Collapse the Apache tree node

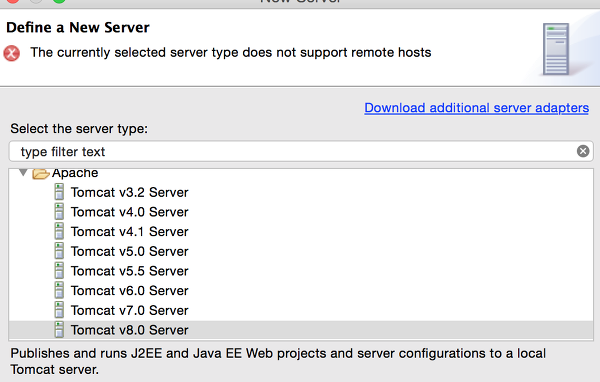23,173
